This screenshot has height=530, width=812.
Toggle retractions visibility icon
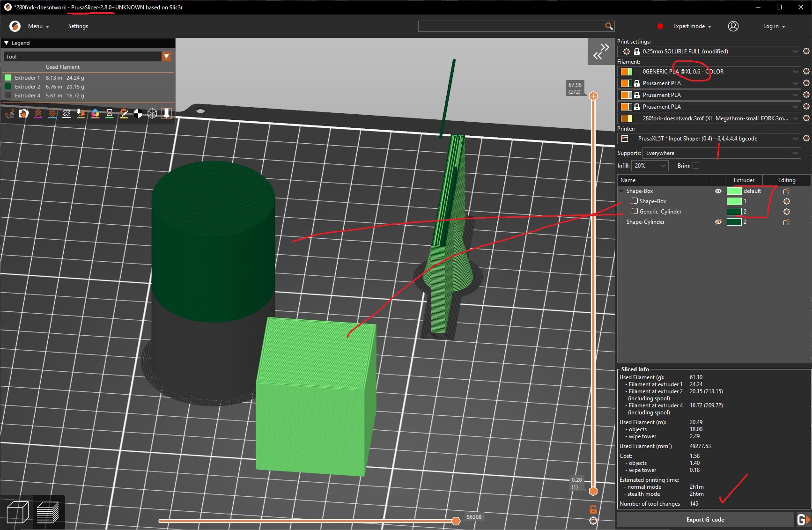(x=38, y=113)
